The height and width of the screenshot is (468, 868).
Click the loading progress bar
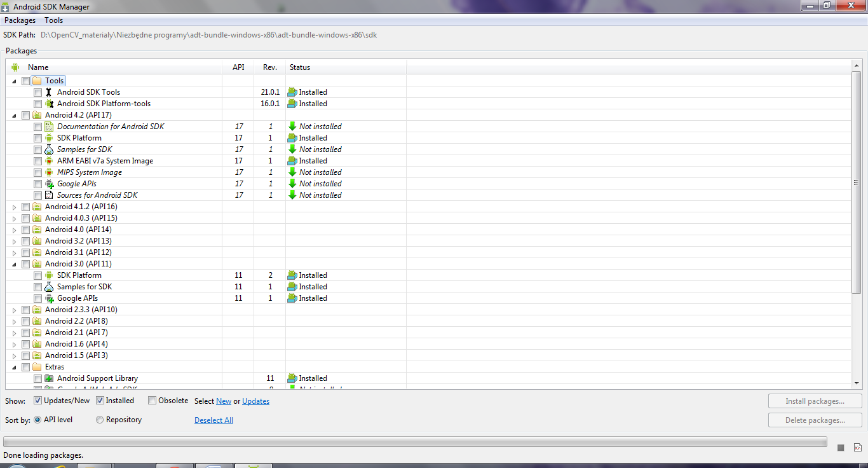tap(415, 441)
